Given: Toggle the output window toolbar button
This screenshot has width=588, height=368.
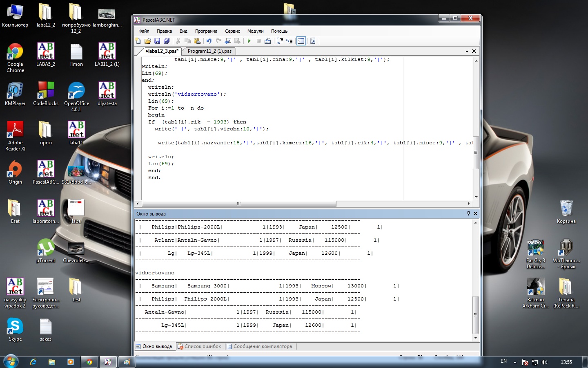Looking at the screenshot, I should tap(301, 41).
